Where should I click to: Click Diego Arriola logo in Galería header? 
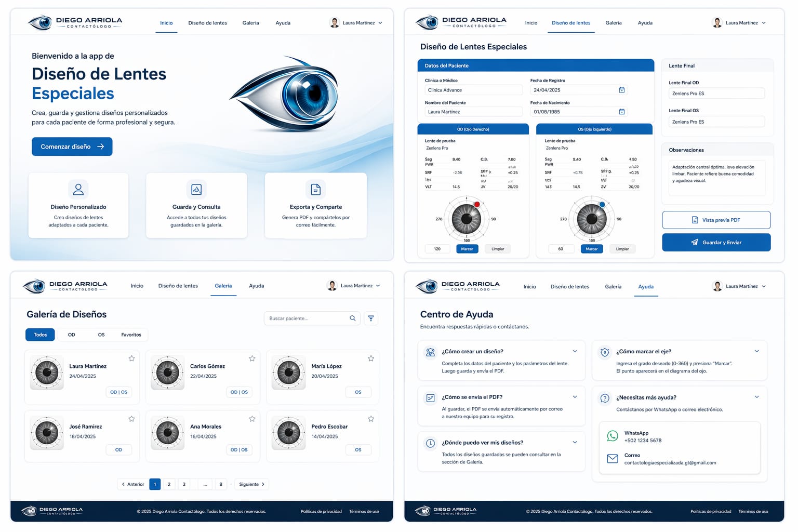coord(65,286)
